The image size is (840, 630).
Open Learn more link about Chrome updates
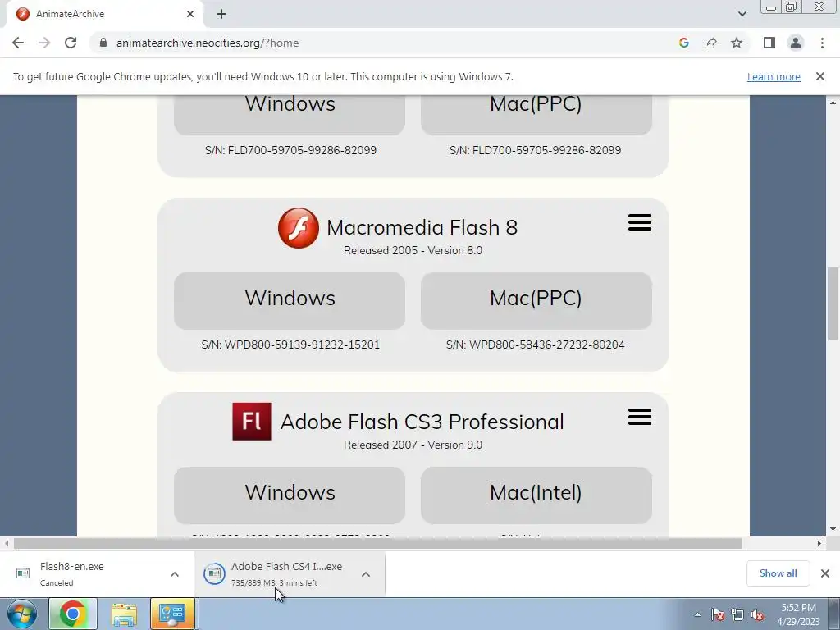point(774,76)
